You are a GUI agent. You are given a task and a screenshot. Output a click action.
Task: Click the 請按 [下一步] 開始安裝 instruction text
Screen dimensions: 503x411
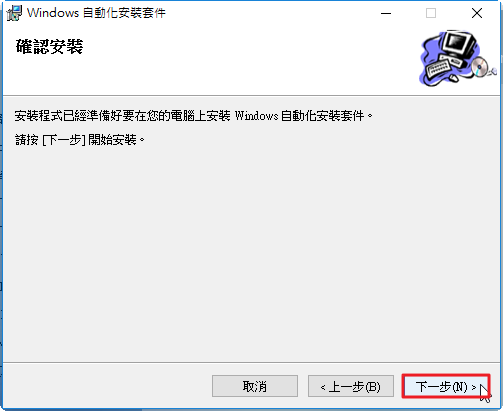click(x=80, y=140)
